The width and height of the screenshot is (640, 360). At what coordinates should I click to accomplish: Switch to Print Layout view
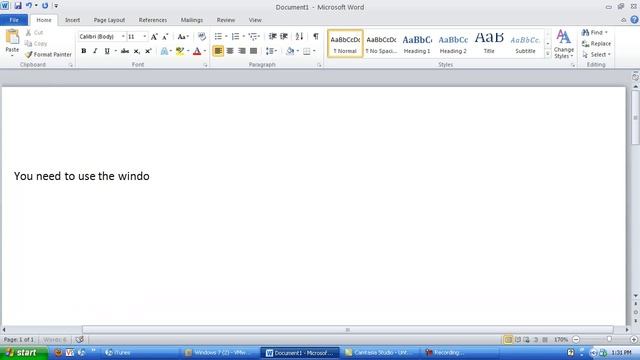(508, 339)
